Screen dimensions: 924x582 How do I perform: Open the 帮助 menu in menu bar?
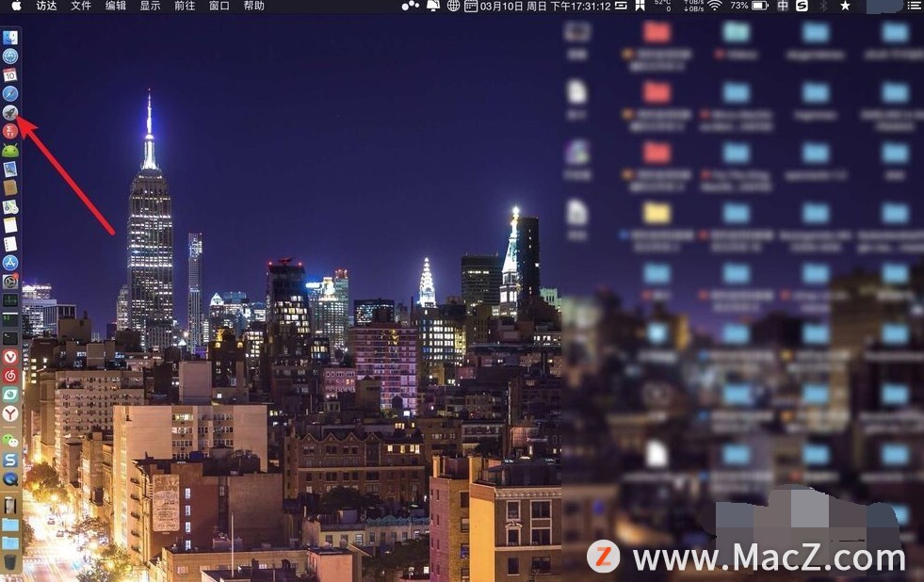click(x=253, y=6)
